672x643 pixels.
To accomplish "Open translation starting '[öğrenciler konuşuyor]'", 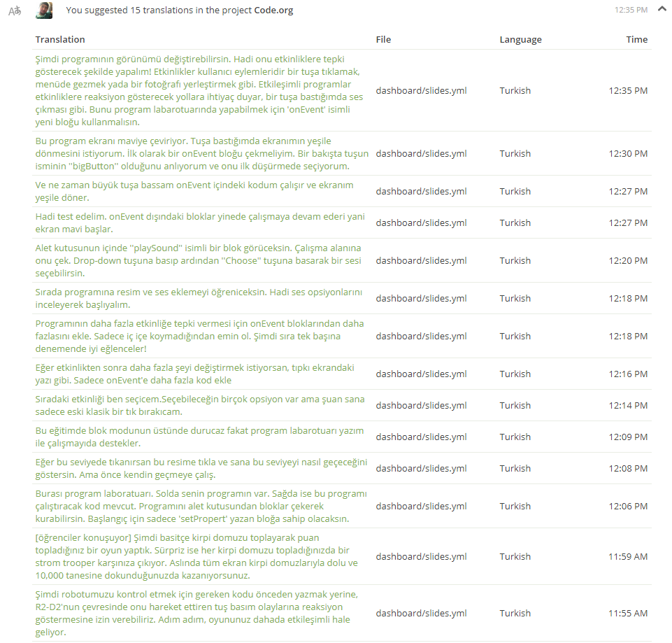I will click(196, 556).
